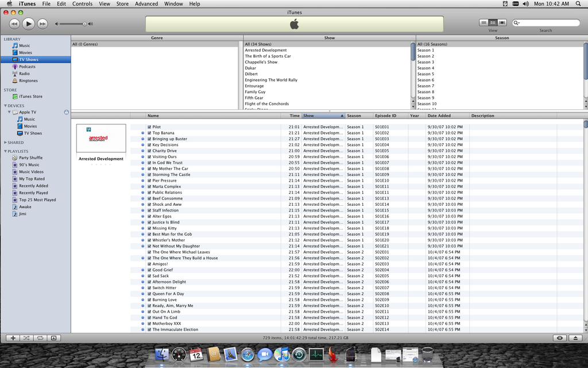Uncheck the Top Banana checkbox
Viewport: 588px width, 368px height.
tap(149, 133)
